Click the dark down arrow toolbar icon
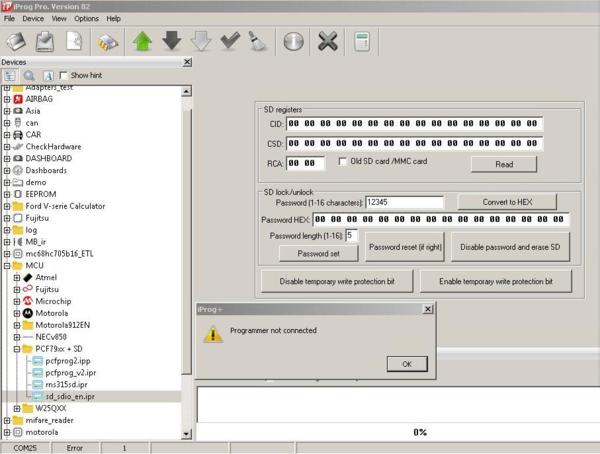Screen dimensions: 600x454 (x=172, y=42)
